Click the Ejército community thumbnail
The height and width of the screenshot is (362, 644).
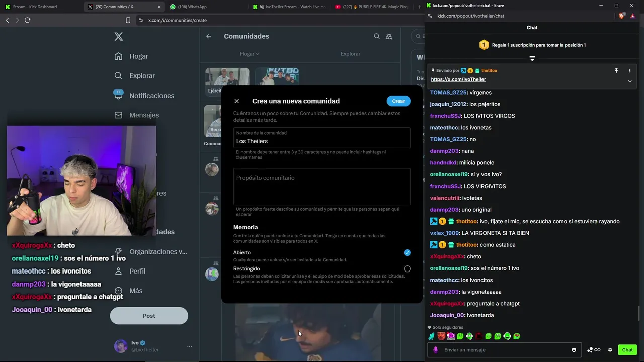[x=227, y=81]
